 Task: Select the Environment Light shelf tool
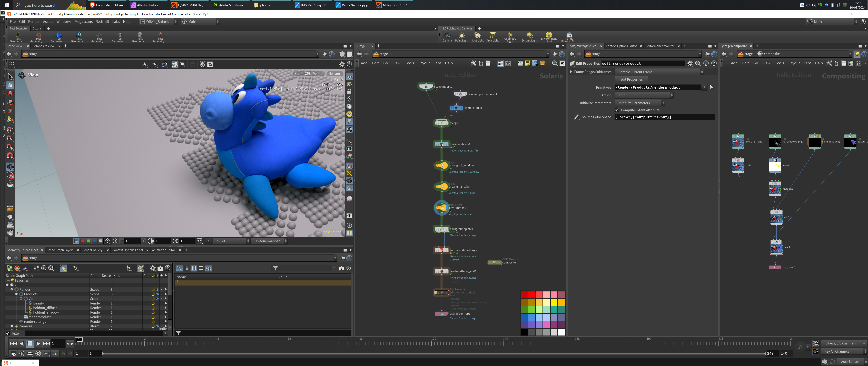click(x=549, y=37)
